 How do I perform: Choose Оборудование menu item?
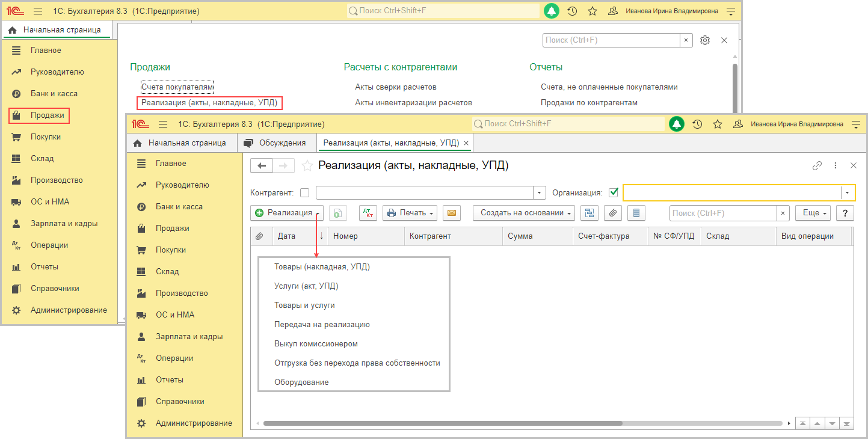[301, 382]
